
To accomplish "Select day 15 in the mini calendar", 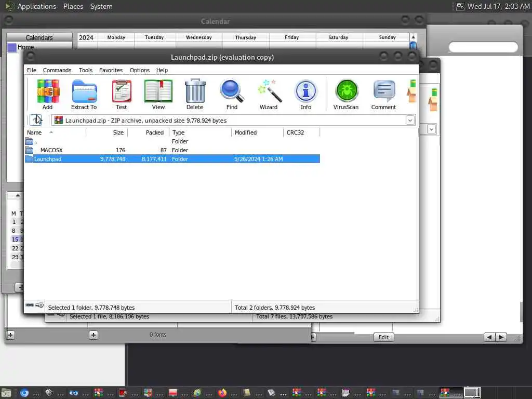I will [x=15, y=239].
